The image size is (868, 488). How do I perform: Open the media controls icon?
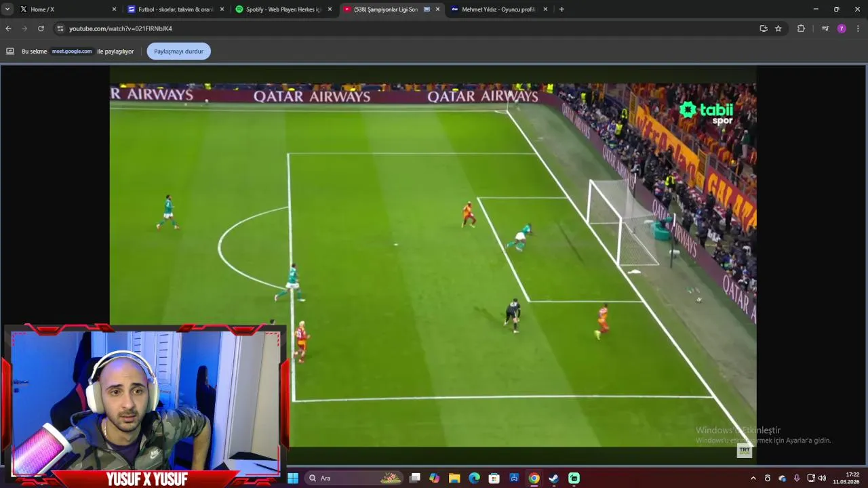point(825,28)
